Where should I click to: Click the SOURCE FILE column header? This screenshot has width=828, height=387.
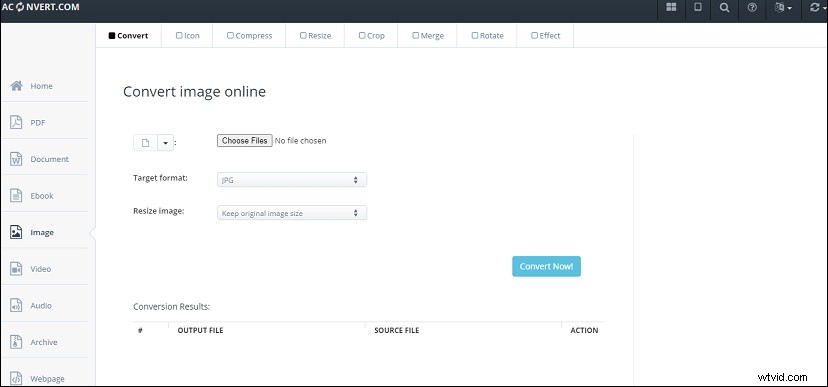[x=397, y=331]
